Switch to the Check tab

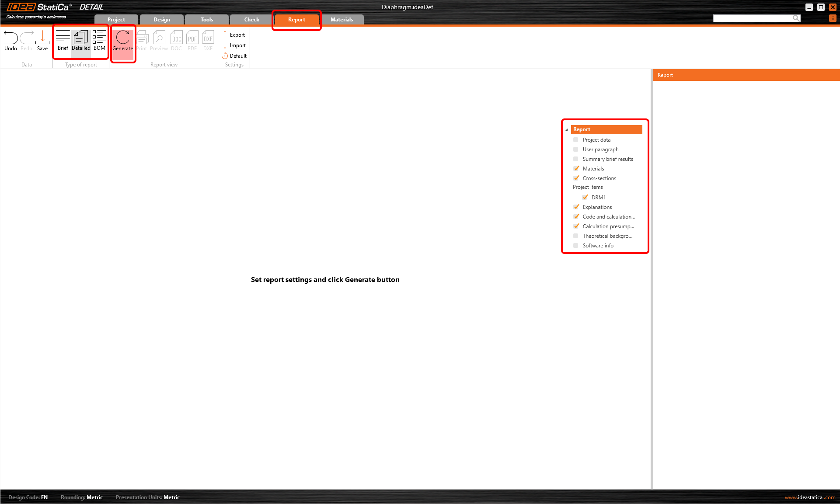pos(251,20)
